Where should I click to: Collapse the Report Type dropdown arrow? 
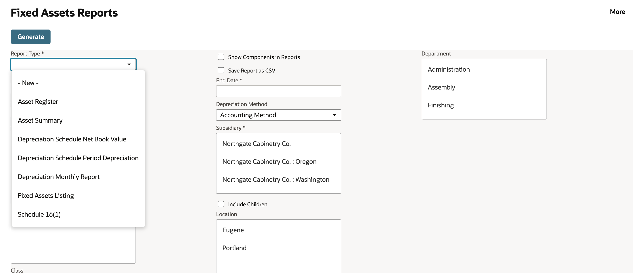pos(129,64)
